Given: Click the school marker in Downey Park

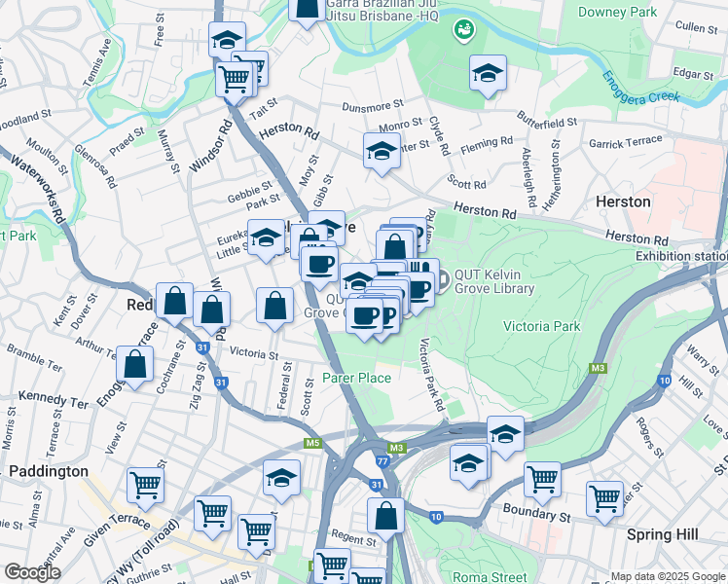Looking at the screenshot, I should pyautogui.click(x=488, y=75).
